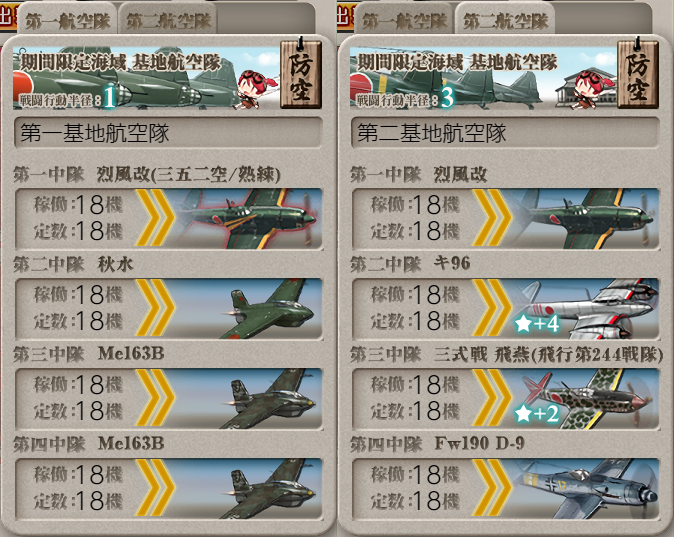
Task: Select the キ96 twin-engine aircraft slot
Action: (x=506, y=308)
